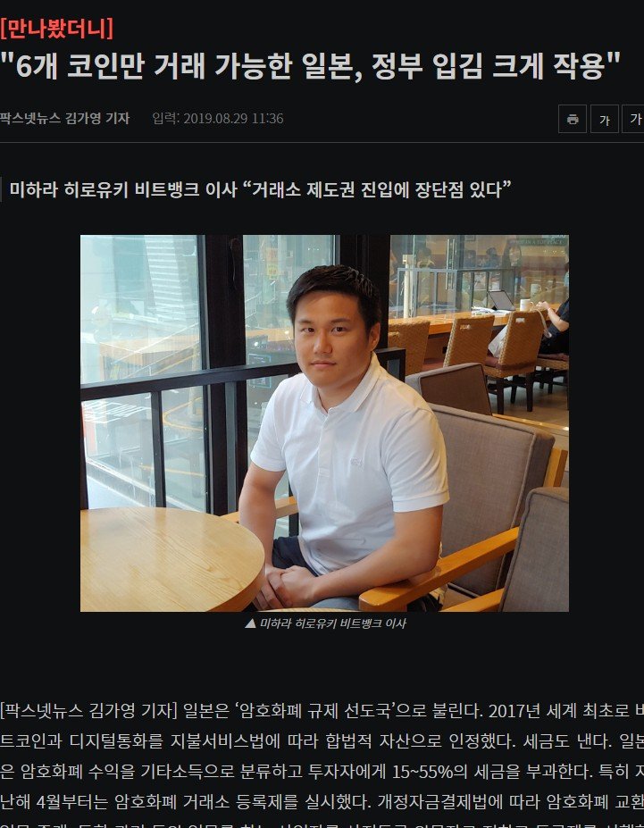Decrease font size with small 가 button

tap(605, 119)
